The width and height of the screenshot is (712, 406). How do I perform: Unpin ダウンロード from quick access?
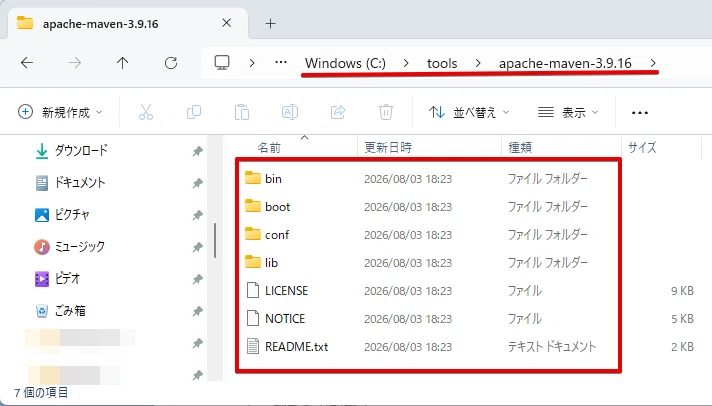198,151
